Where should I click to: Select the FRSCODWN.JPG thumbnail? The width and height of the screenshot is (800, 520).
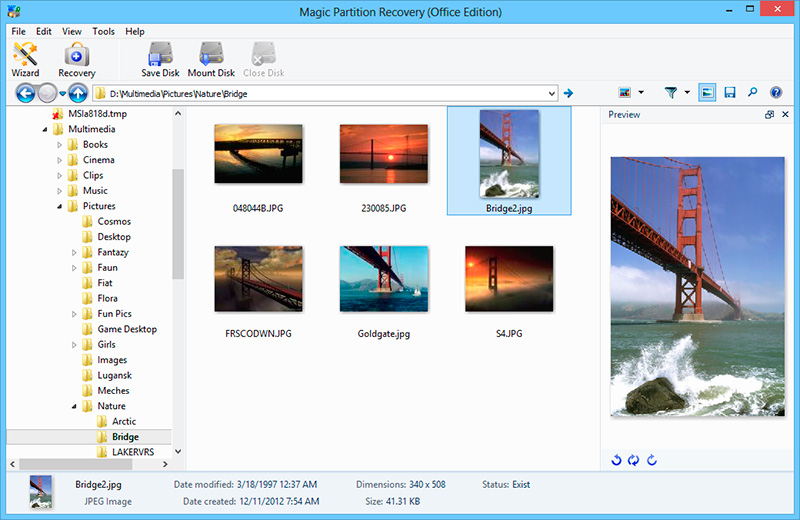tap(258, 279)
